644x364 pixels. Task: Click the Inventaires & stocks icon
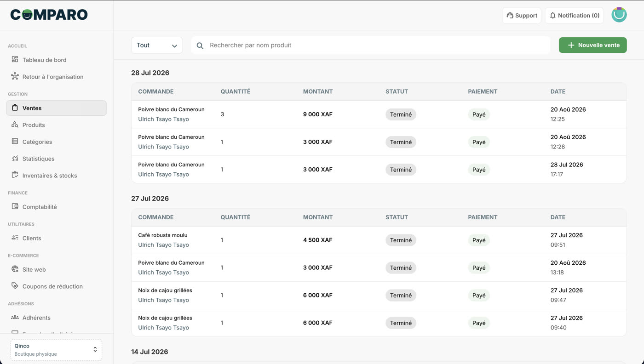[x=15, y=175]
